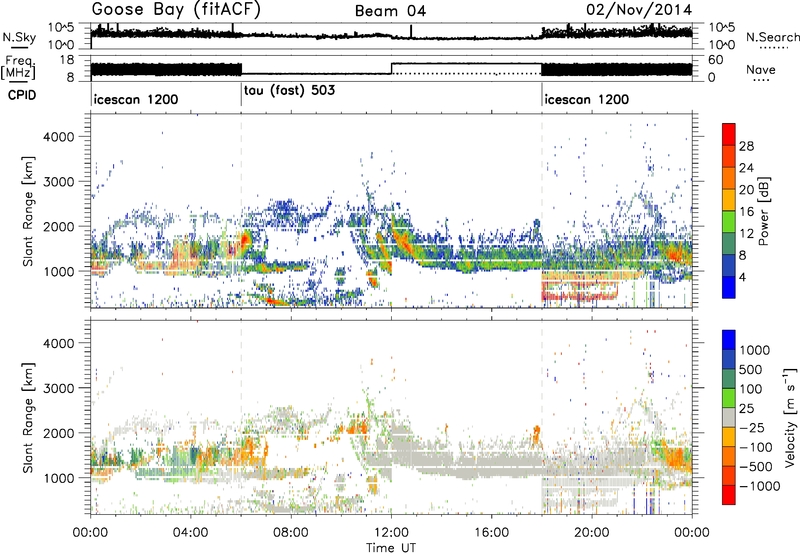Click the '12:00' time axis label
The width and height of the screenshot is (800, 554).
(x=391, y=533)
